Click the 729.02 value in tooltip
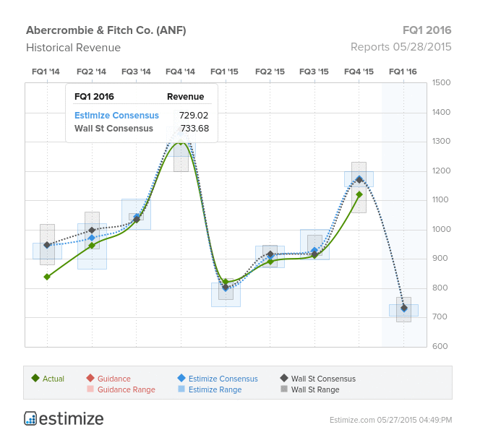 194,116
